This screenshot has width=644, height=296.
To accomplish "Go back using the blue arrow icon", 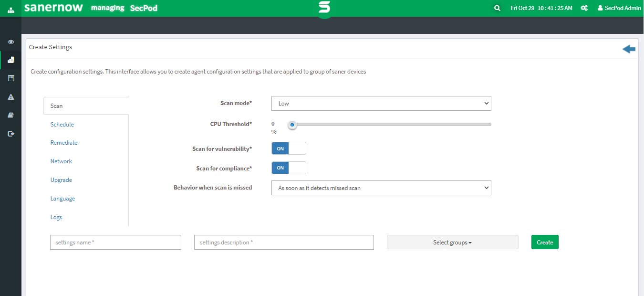I will click(x=629, y=49).
